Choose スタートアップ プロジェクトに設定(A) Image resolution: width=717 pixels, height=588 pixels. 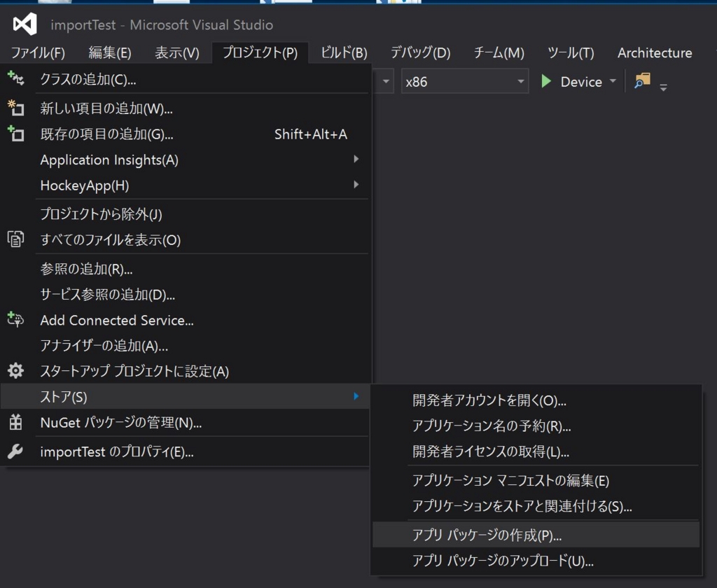(x=185, y=371)
